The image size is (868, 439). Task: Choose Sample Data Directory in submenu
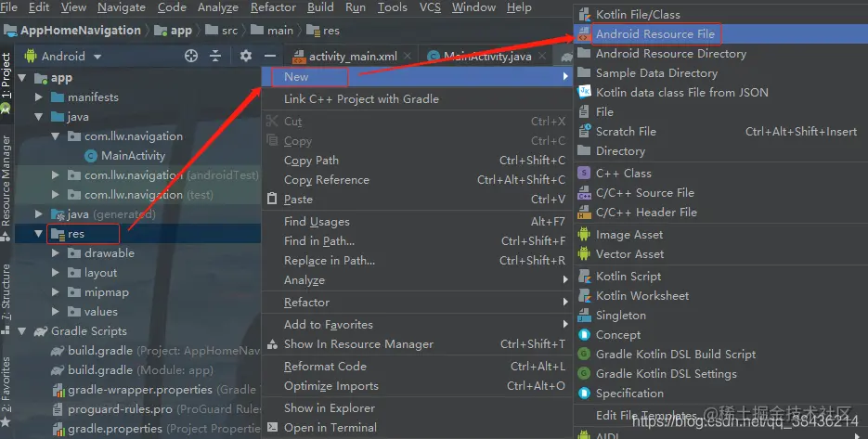720,73
